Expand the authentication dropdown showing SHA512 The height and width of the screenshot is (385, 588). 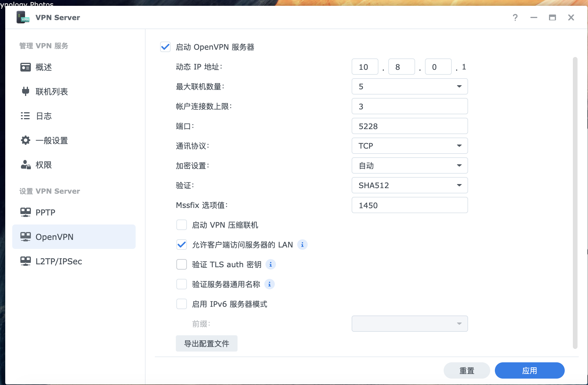(x=409, y=186)
